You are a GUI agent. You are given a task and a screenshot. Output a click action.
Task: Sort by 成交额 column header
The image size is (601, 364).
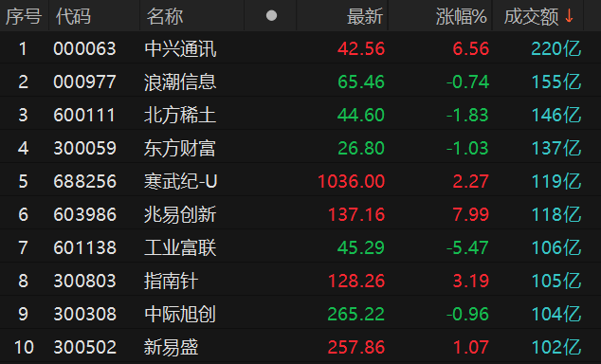click(531, 16)
